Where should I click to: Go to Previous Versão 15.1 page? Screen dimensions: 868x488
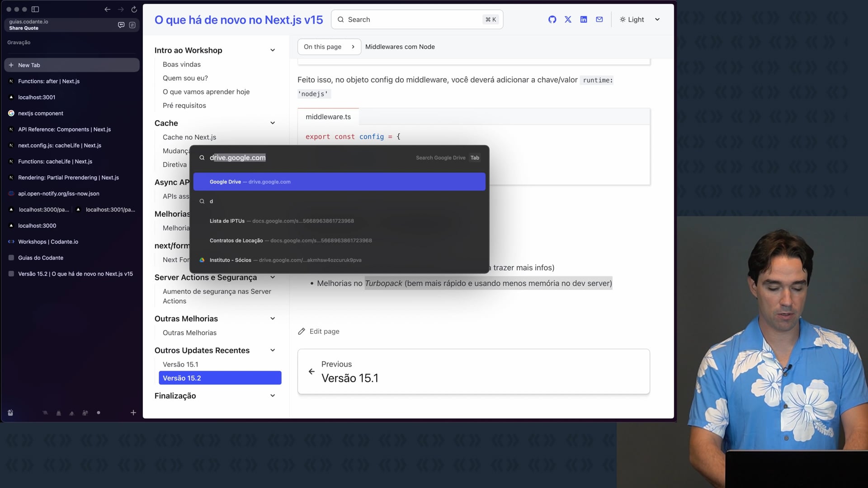(x=473, y=371)
